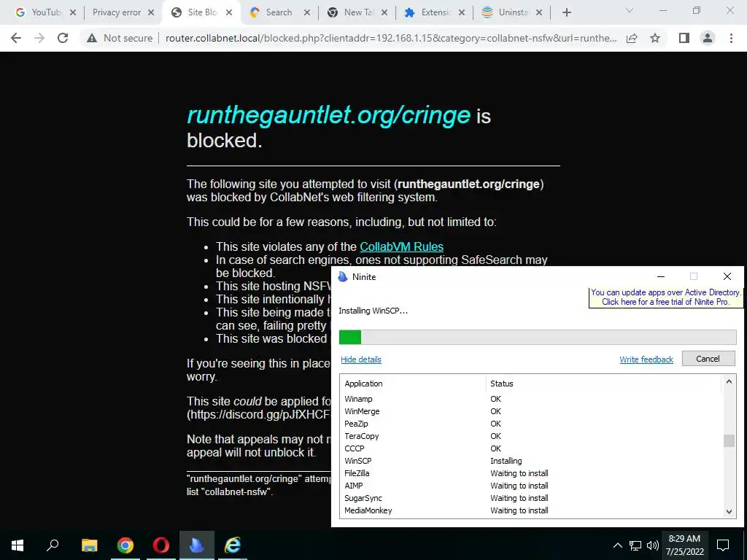Close the Uninstall tab
Screen dimensions: 747x560
[x=539, y=13]
